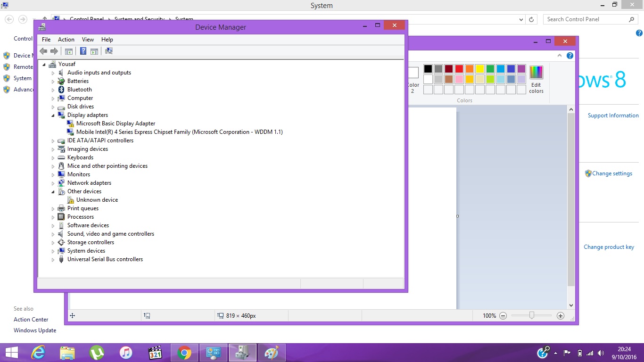Click Zoom out minus button in Paint
The height and width of the screenshot is (362, 644).
[503, 316]
